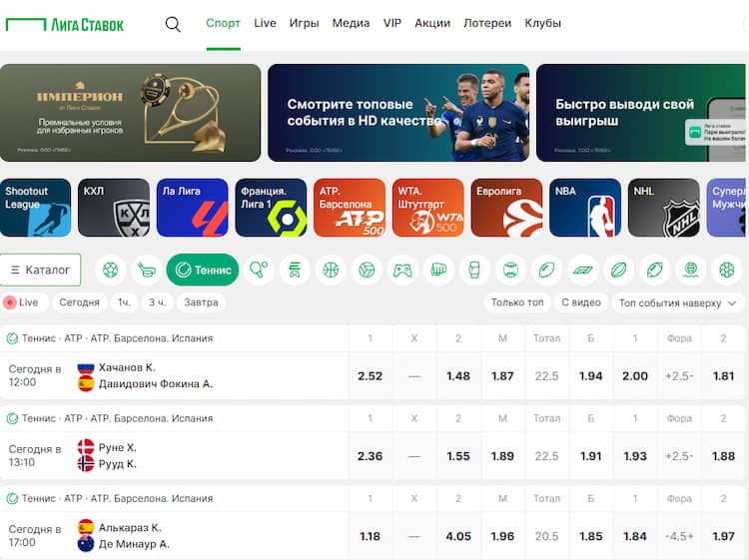Select the basketball sport icon
749x560 pixels.
(x=331, y=271)
